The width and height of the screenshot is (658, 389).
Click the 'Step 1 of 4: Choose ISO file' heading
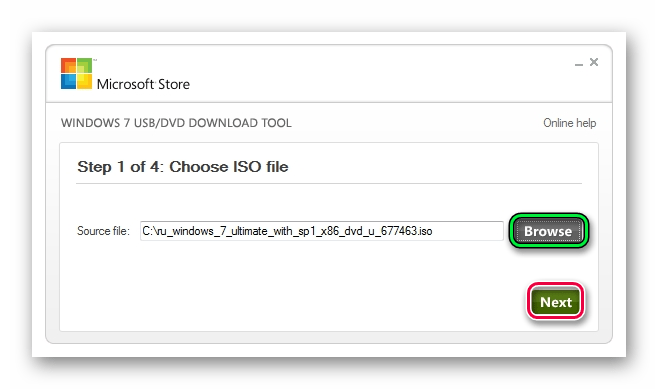[183, 167]
